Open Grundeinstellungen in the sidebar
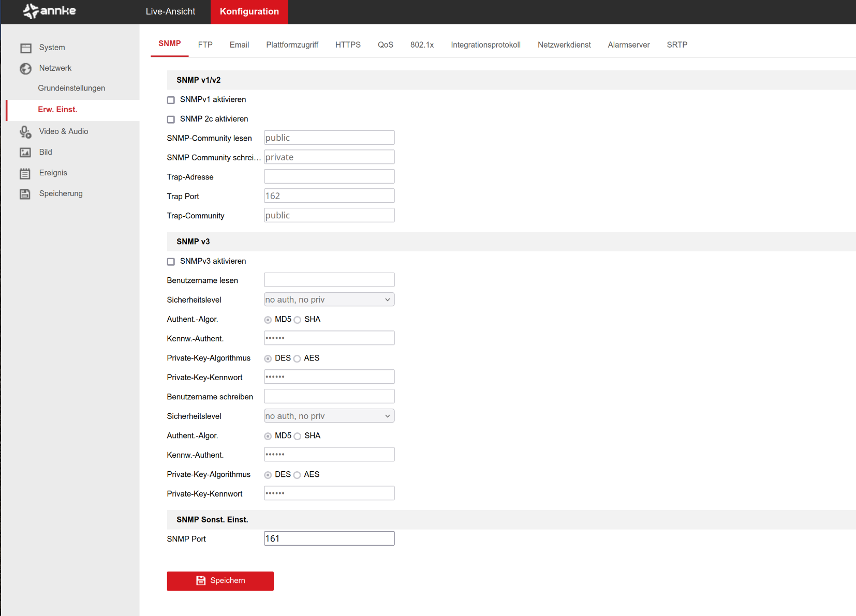Screen dimensions: 856x616 [71, 88]
